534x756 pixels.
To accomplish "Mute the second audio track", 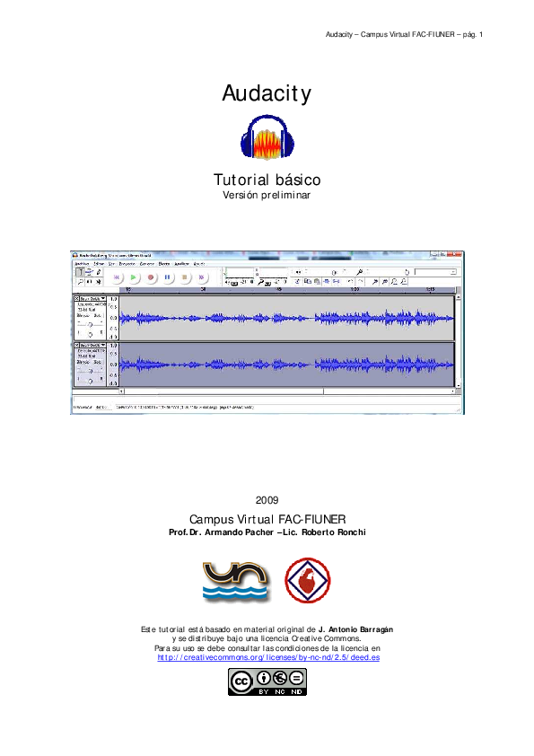I will point(83,362).
